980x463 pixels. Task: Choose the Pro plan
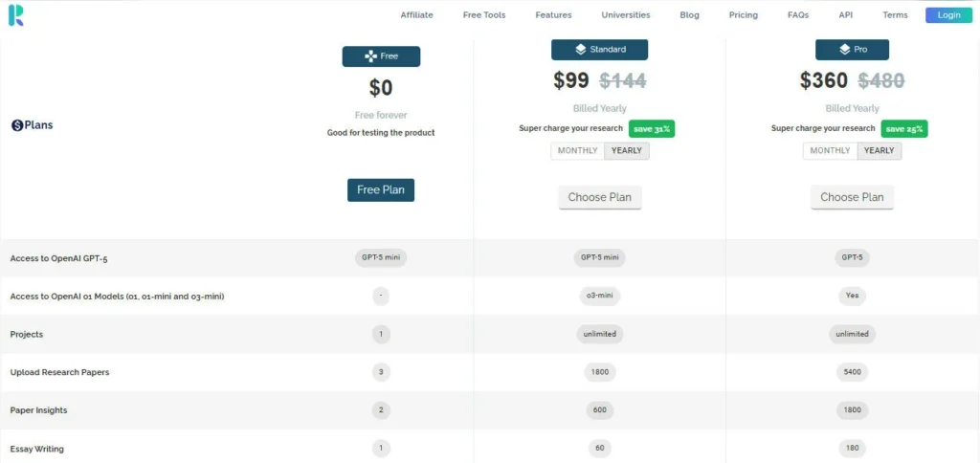click(x=852, y=197)
